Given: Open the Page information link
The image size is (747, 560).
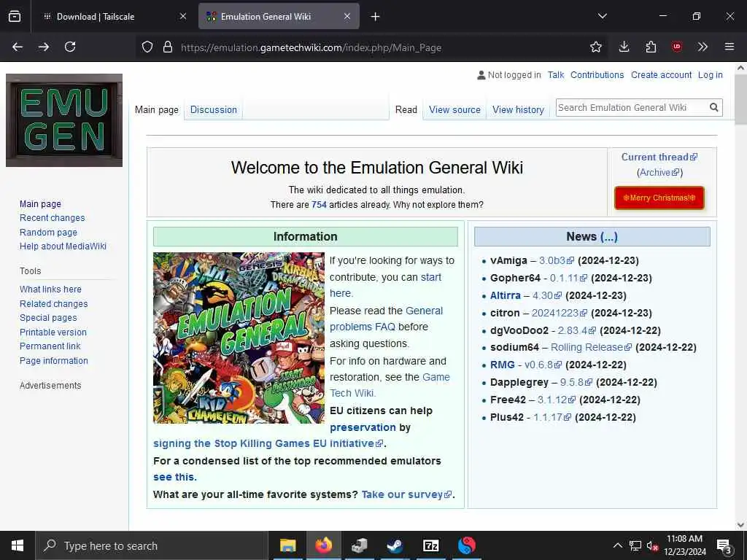Looking at the screenshot, I should pos(54,361).
